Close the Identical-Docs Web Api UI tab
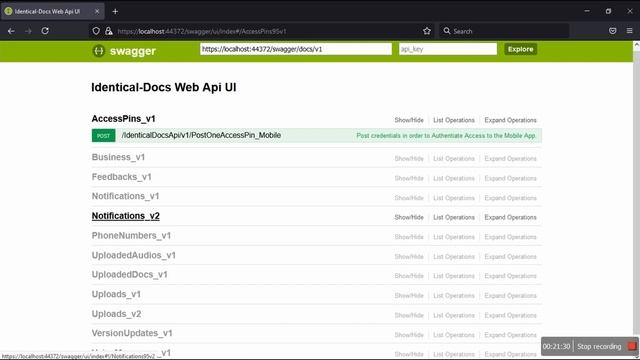Screen dimensions: 640x360 pos(97,11)
